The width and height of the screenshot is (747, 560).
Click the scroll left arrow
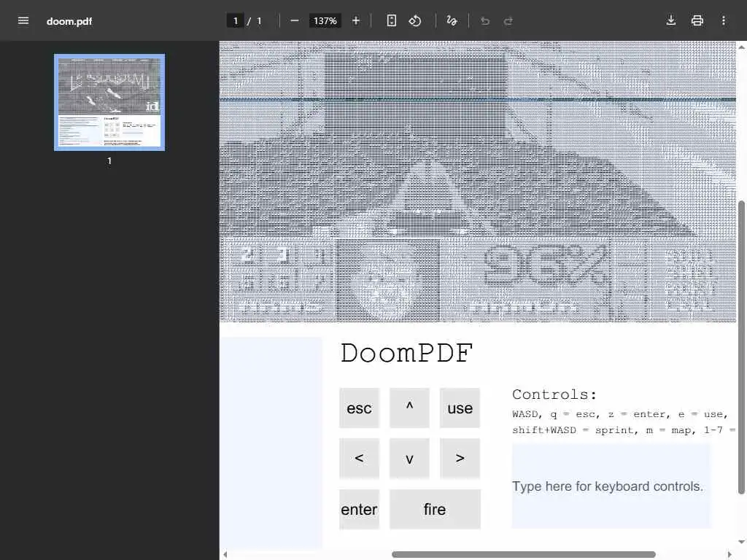click(x=225, y=555)
